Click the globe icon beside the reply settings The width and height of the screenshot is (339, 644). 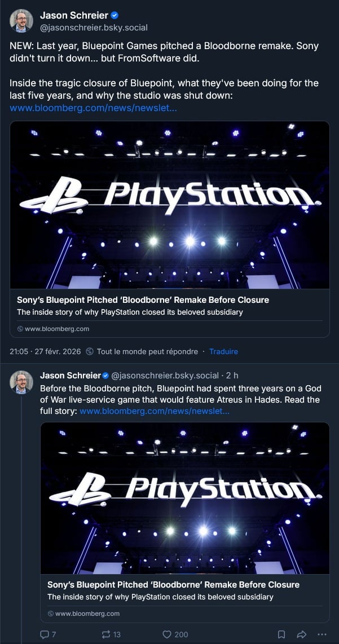[90, 351]
